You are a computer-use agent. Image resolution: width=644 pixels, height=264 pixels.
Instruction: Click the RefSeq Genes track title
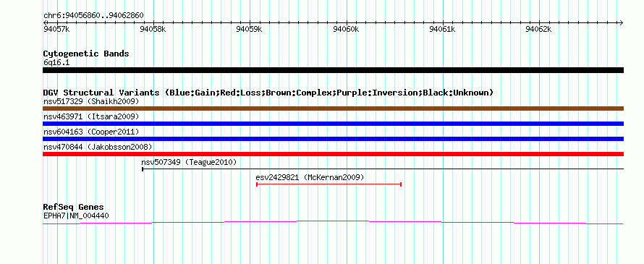(x=74, y=207)
